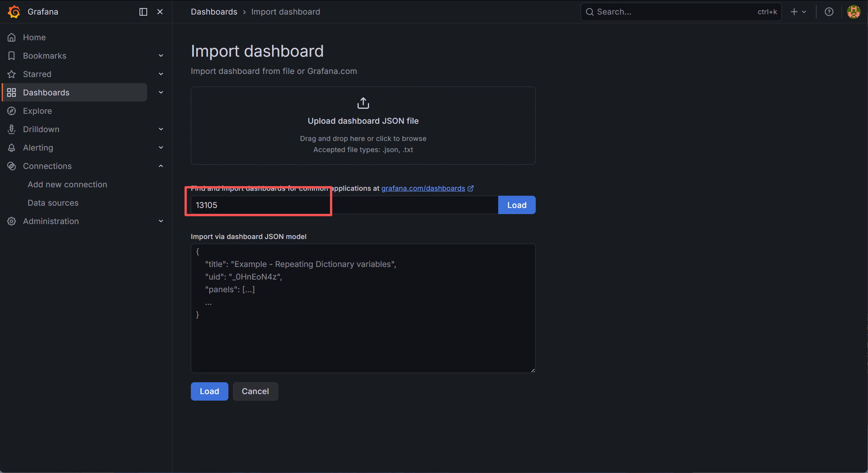Screen dimensions: 868x473
Task: Click the textarea resize handle corner
Action: click(x=533, y=370)
